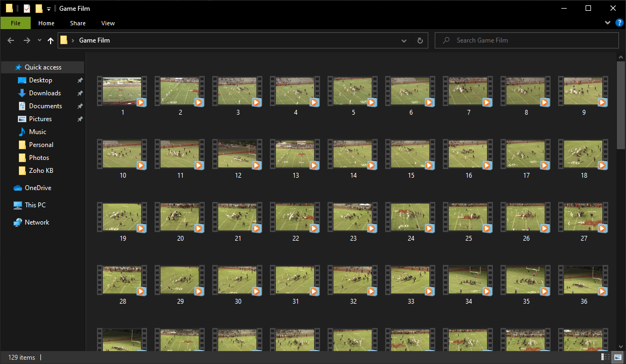Screen dimensions: 626x364
Task: Click the Properties quick access toolbar icon
Action: point(27,9)
